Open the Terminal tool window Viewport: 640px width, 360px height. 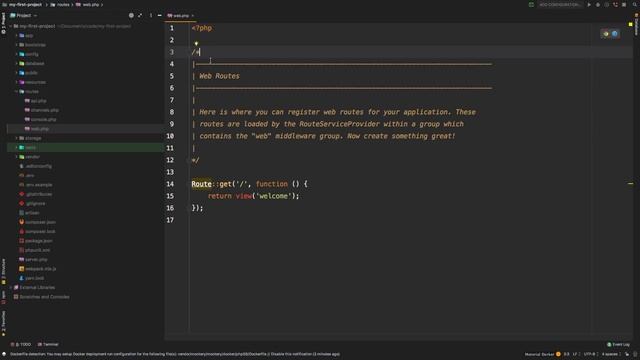pos(48,344)
